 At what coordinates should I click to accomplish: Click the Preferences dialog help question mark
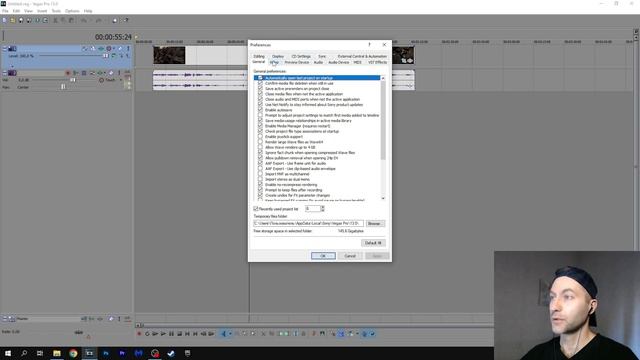tap(369, 44)
